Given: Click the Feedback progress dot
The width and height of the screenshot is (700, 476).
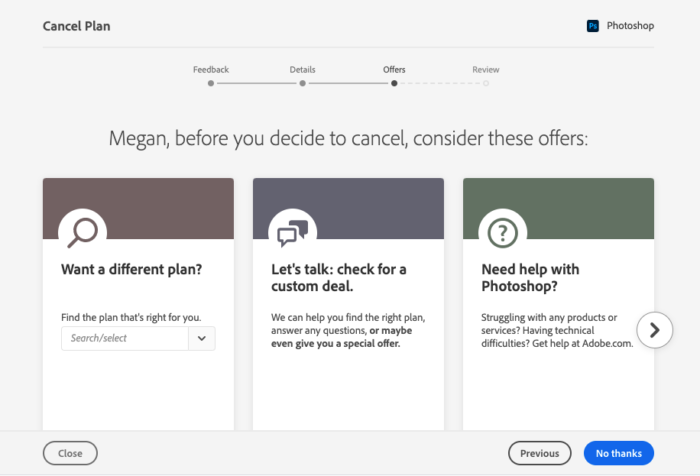Looking at the screenshot, I should tap(211, 83).
